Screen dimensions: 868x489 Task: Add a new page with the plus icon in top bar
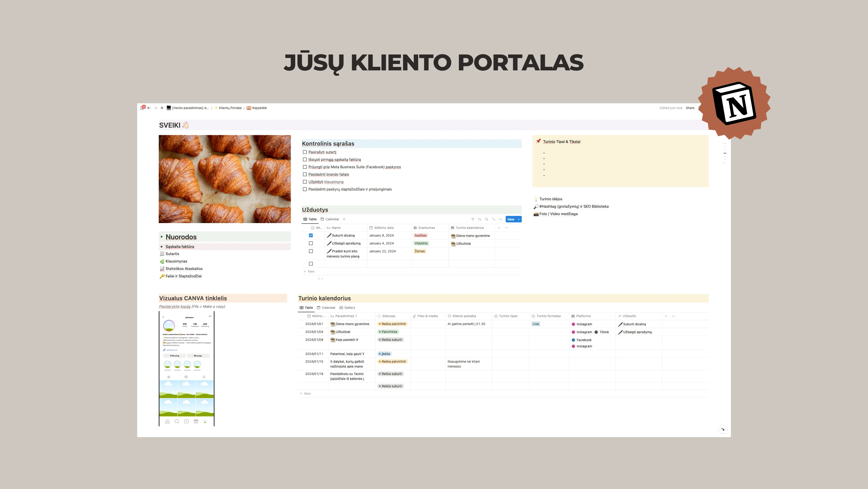coord(162,108)
